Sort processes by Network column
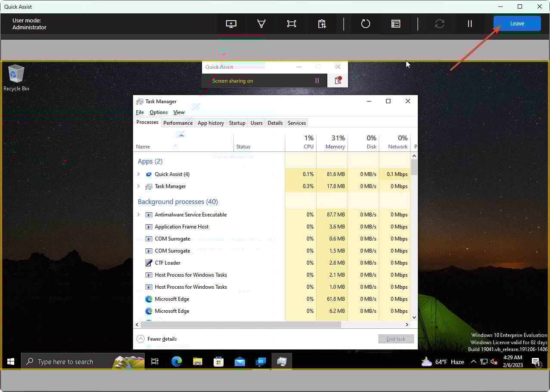This screenshot has height=392, width=550. (395, 142)
